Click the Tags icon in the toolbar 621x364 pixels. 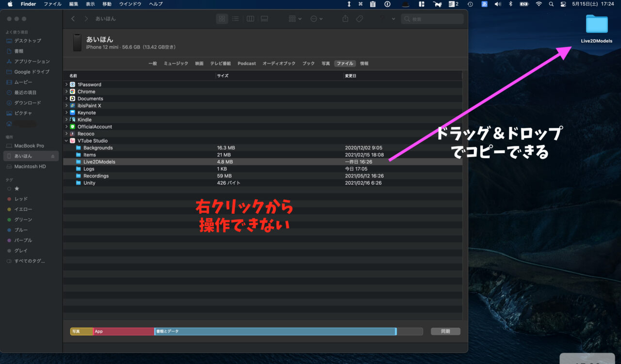coord(359,18)
